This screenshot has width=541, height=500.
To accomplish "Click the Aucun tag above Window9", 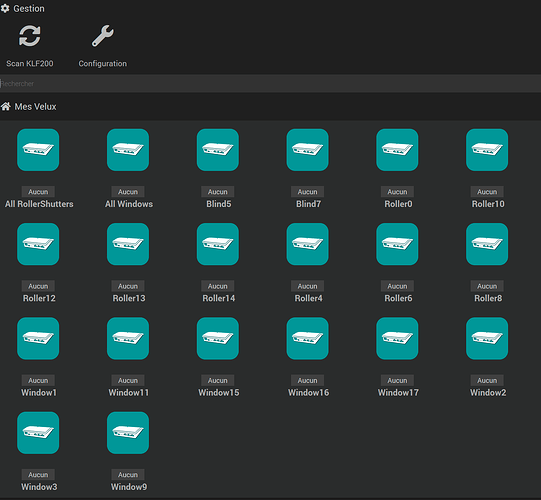I will tap(128, 475).
